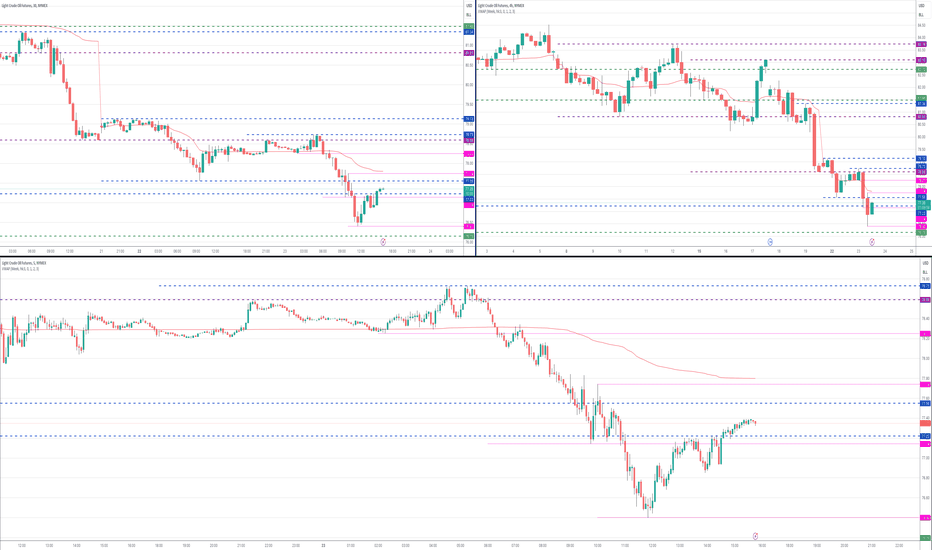Click the lightning event icon in the 30-minute chart
The image size is (932, 550).
click(x=383, y=242)
